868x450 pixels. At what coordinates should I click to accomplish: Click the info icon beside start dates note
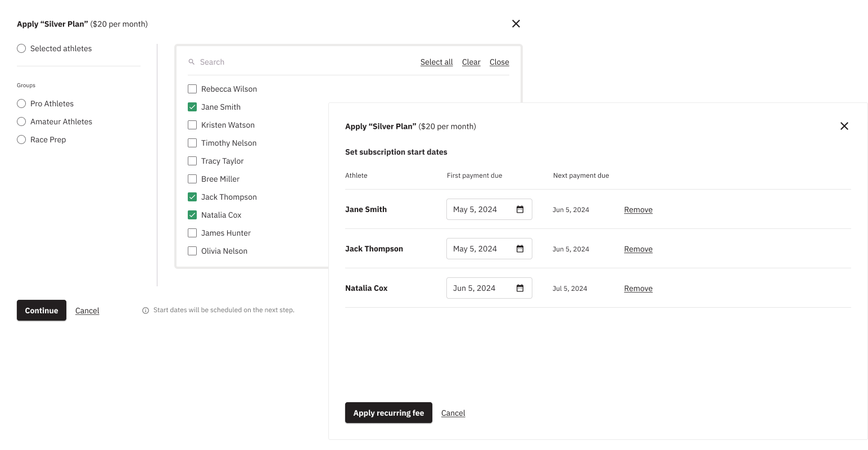pos(146,310)
